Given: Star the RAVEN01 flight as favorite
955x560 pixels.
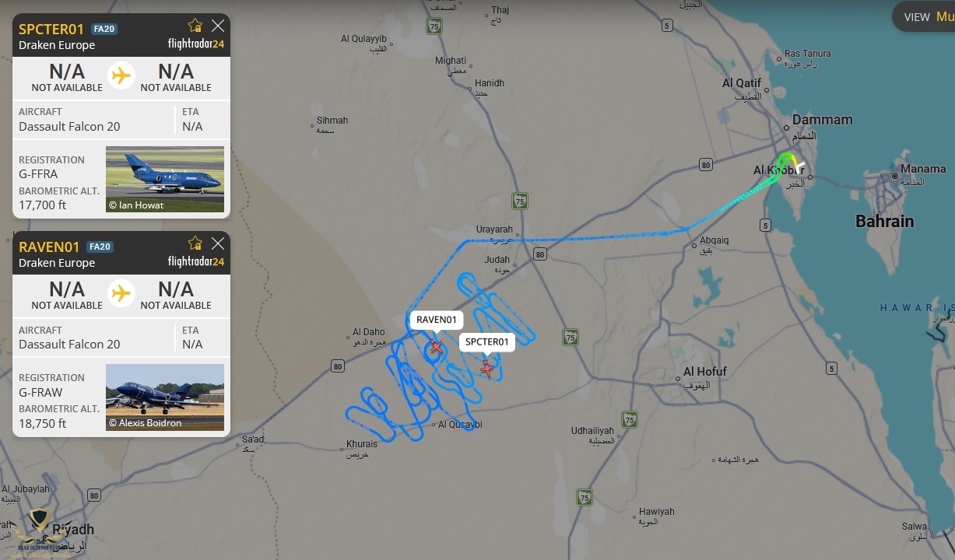Looking at the screenshot, I should [x=195, y=243].
